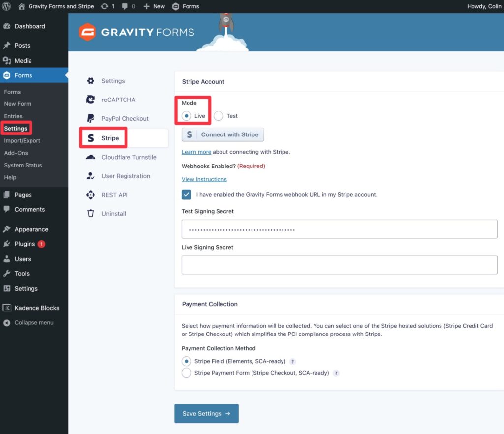Open Kadence Blocks from the sidebar
504x434 pixels.
click(36, 308)
